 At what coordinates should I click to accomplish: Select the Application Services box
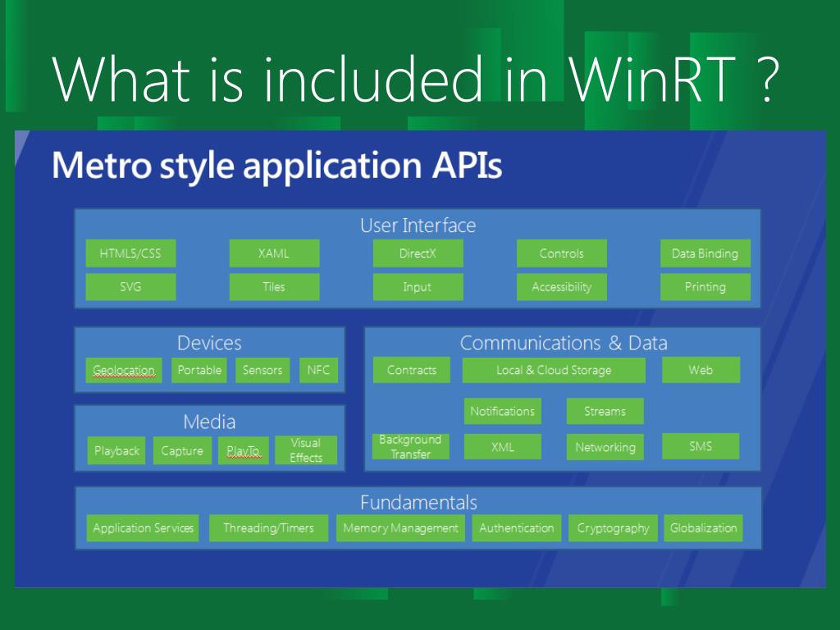(143, 527)
